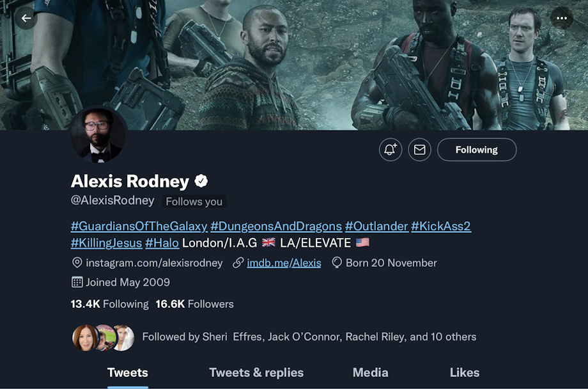The width and height of the screenshot is (588, 389).
Task: Open the imdb.me/Alexis link
Action: (284, 263)
